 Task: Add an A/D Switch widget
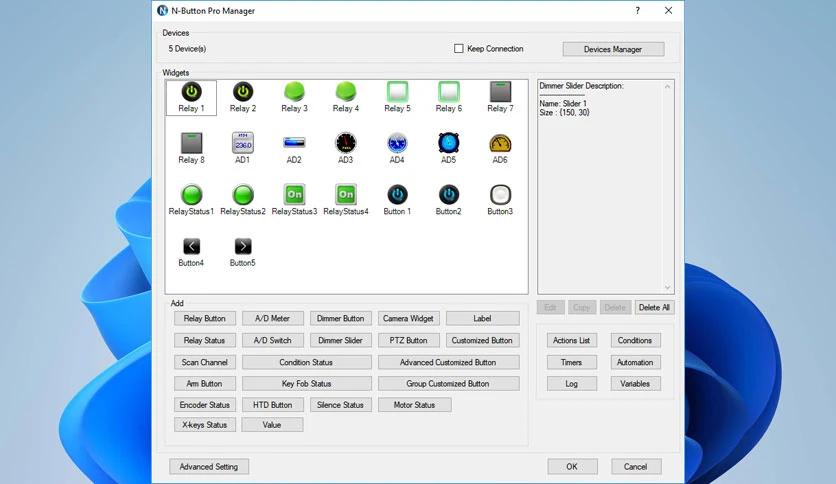[272, 340]
